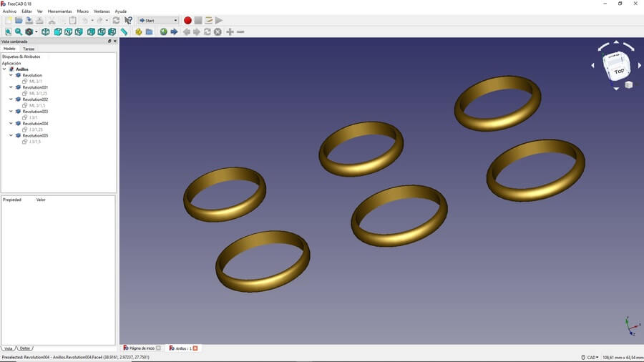Switch to the Tareas tab
Image resolution: width=644 pixels, height=362 pixels.
[29, 49]
